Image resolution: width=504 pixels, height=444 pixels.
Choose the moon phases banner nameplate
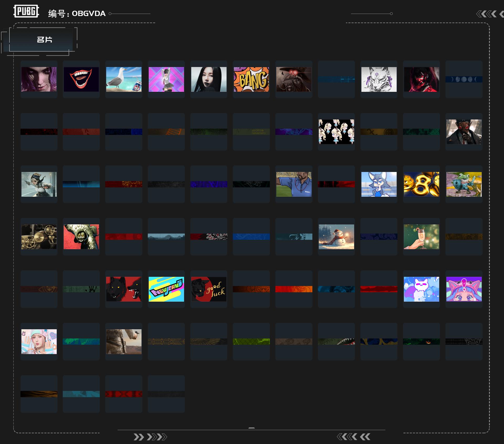pyautogui.click(x=464, y=79)
